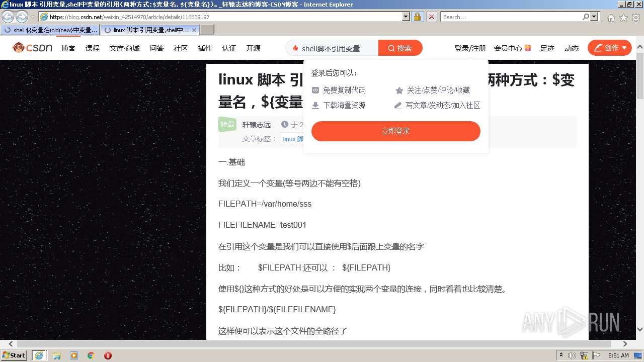Click the Internet Explorer taskbar icon
The height and width of the screenshot is (362, 644).
[x=39, y=355]
